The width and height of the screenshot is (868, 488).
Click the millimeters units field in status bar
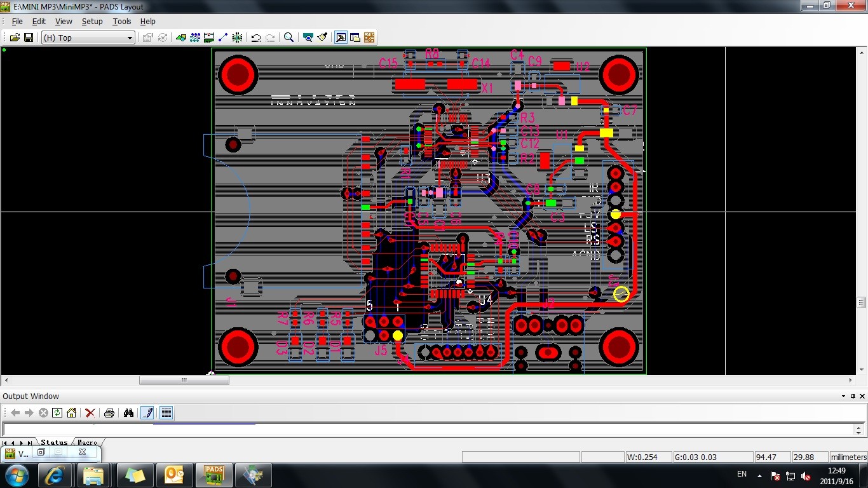pyautogui.click(x=848, y=457)
